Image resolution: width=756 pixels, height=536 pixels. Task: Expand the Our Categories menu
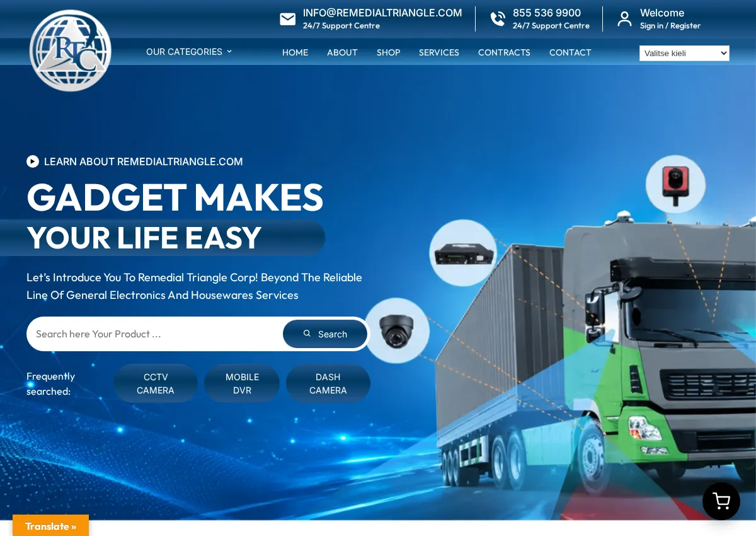point(189,52)
